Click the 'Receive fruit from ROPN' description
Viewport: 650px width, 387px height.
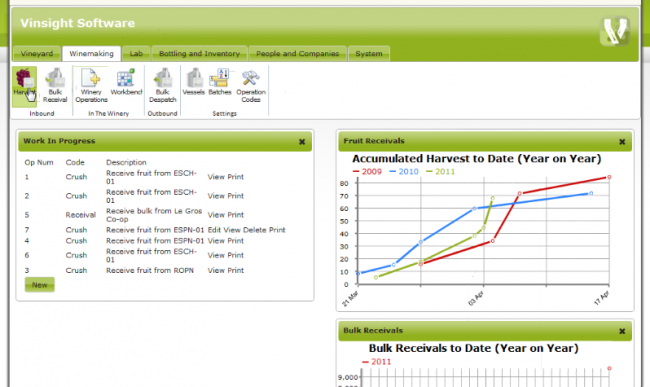click(150, 270)
